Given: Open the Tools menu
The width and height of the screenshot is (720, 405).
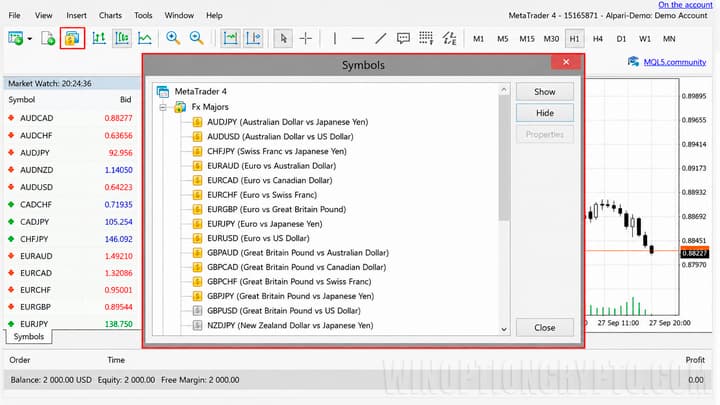Looking at the screenshot, I should pyautogui.click(x=143, y=16).
